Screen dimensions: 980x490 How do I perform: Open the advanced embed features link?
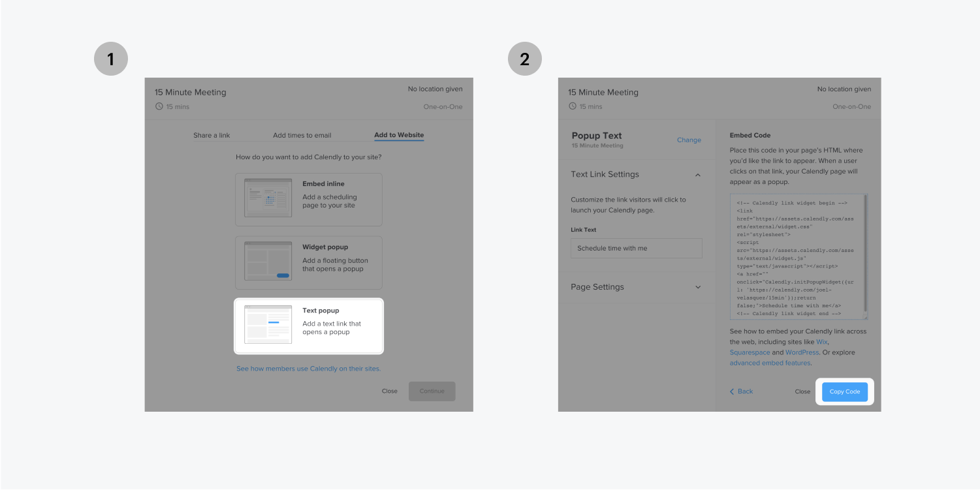pyautogui.click(x=770, y=363)
